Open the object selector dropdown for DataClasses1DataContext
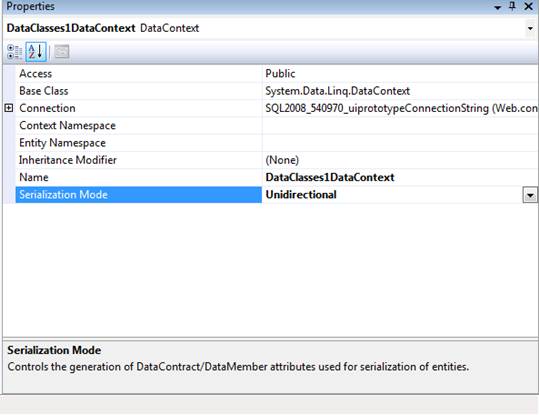Viewport: 539px width, 415px height. (x=530, y=28)
